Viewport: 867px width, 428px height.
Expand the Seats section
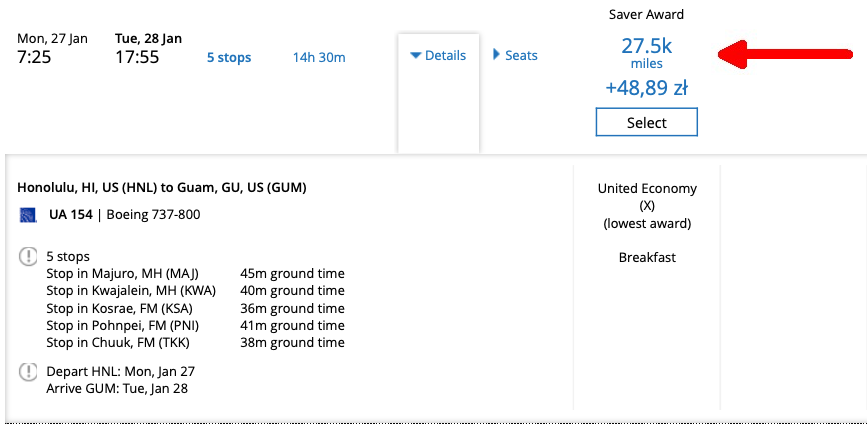(x=515, y=56)
